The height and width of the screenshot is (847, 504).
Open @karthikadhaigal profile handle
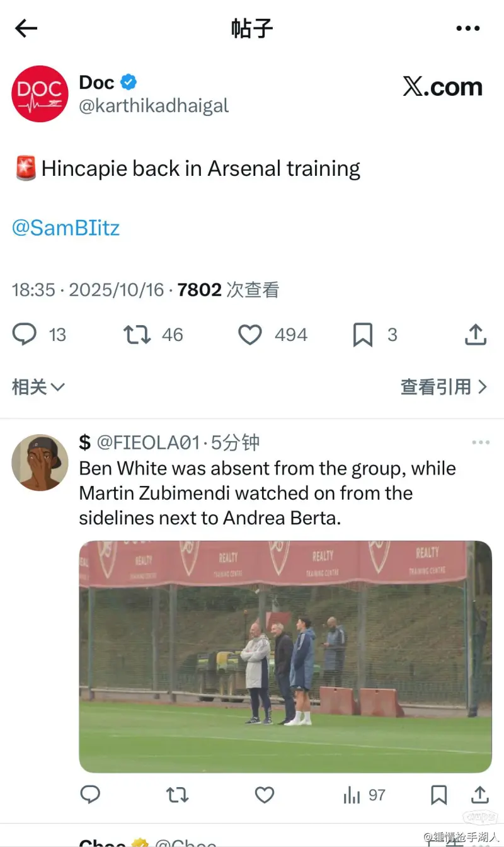coord(154,105)
